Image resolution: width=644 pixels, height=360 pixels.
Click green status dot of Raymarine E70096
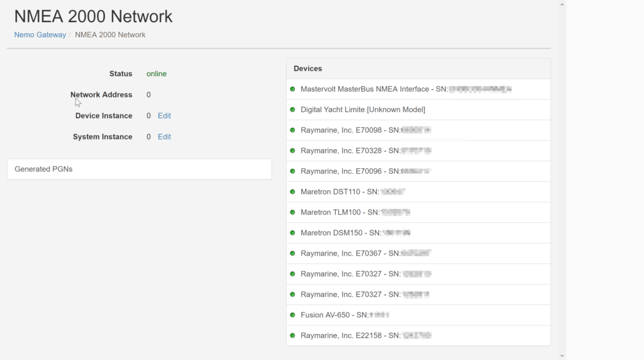click(x=292, y=171)
